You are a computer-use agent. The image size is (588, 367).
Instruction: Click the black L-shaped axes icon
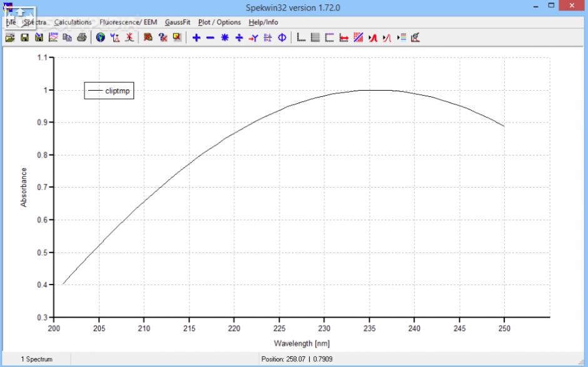pyautogui.click(x=301, y=38)
